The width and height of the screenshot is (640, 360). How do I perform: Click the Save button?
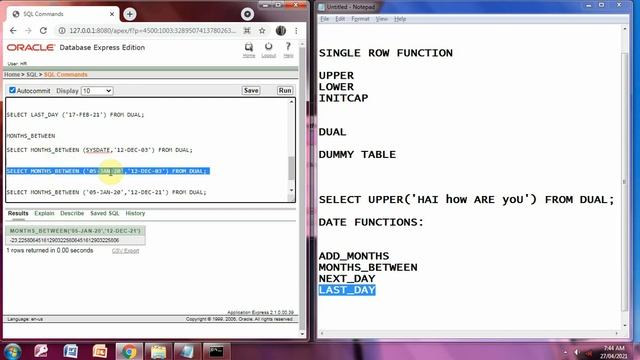coord(251,91)
